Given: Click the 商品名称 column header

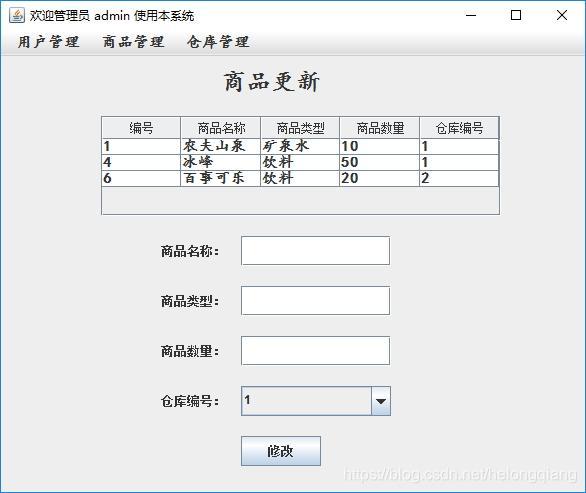Looking at the screenshot, I should coord(220,128).
